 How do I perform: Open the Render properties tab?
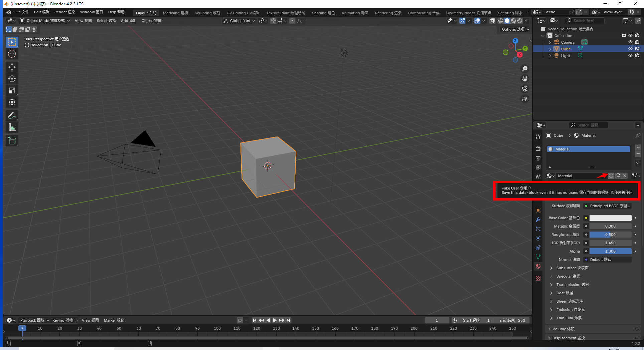[538, 149]
